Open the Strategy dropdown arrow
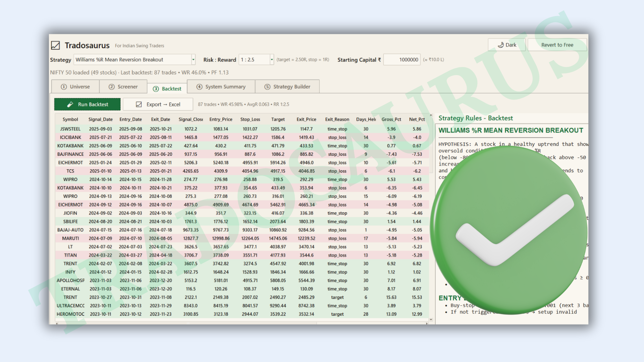Screen dimensions: 644x362 [x=193, y=60]
